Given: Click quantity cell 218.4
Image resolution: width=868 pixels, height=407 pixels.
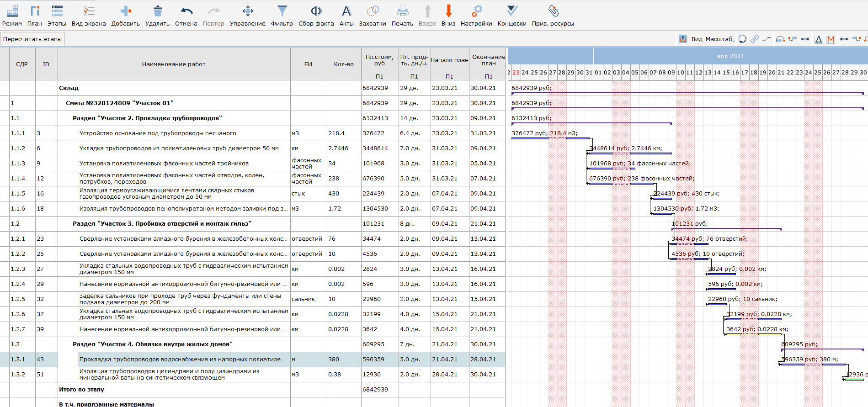Looking at the screenshot, I should (344, 133).
